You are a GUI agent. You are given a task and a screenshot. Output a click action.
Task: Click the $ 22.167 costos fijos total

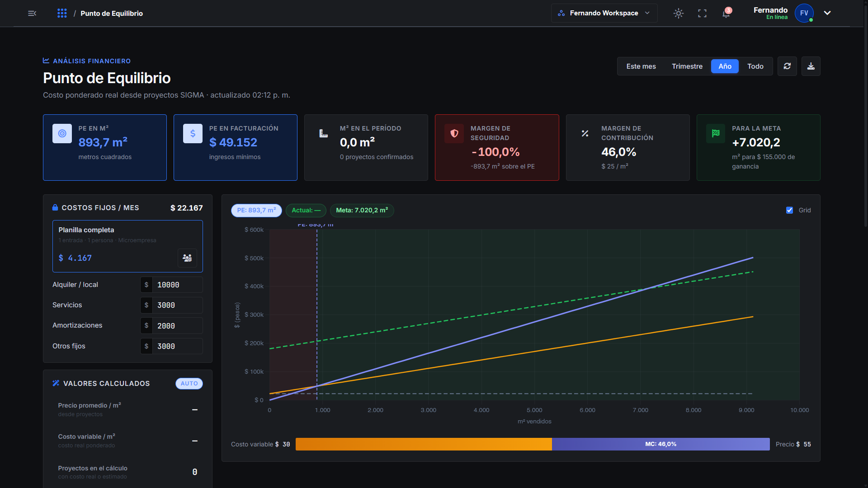pos(186,208)
